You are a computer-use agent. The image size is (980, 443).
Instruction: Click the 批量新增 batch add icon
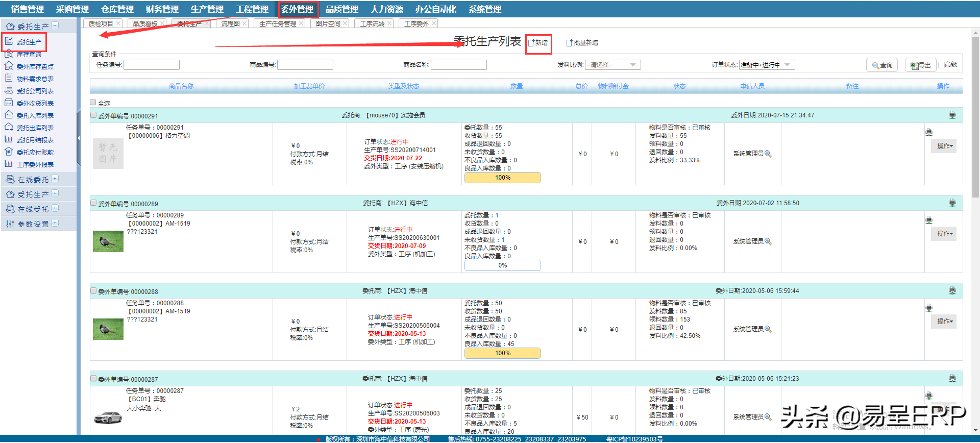pos(570,43)
